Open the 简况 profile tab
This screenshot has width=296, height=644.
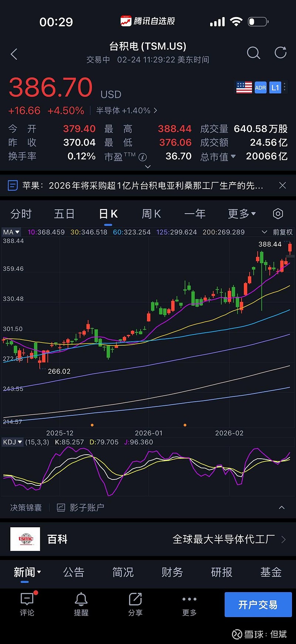tap(123, 572)
